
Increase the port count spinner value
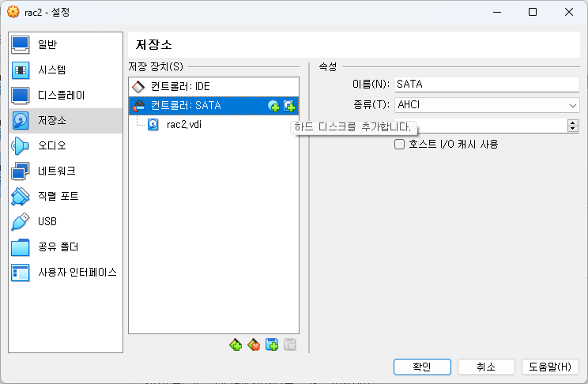click(x=573, y=122)
